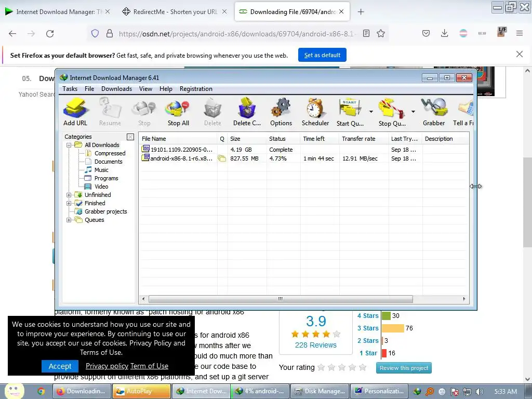Screen dimensions: 532x399
Task: Open the View menu in IDM
Action: coord(145,89)
